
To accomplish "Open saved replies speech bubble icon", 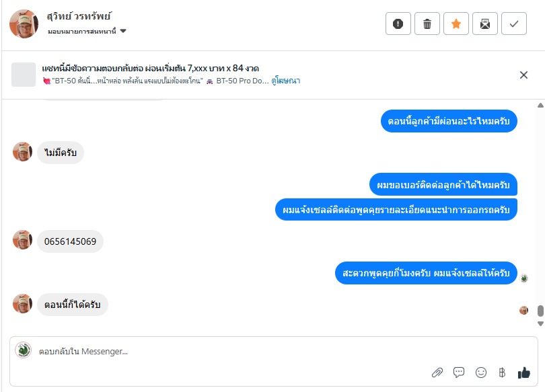I will (x=459, y=372).
